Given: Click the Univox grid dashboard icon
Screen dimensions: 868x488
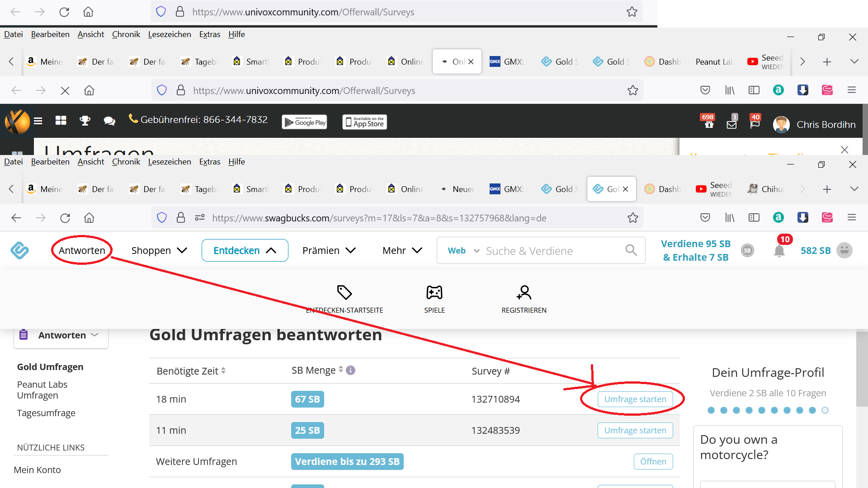Looking at the screenshot, I should [61, 120].
